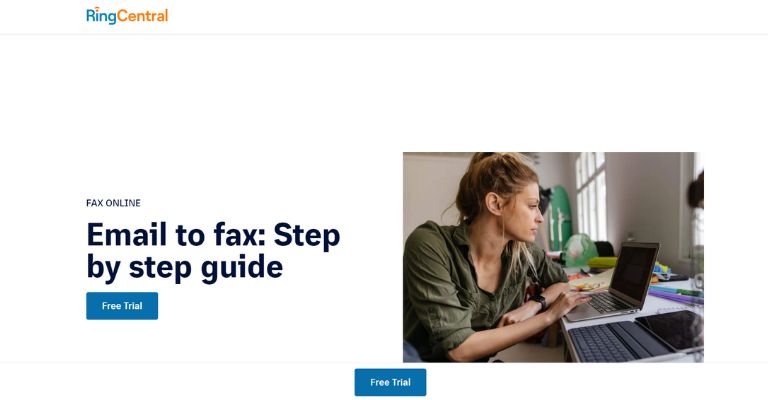
Task: Click the colorful markers on the desk
Action: pyautogui.click(x=676, y=294)
